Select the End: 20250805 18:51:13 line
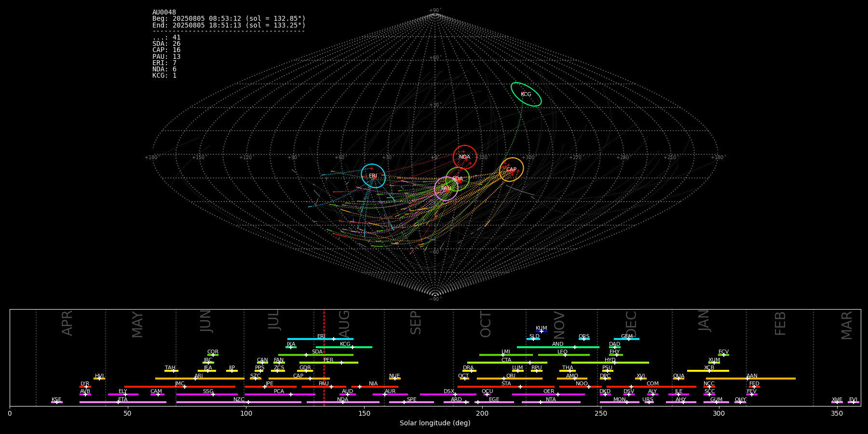 click(229, 25)
